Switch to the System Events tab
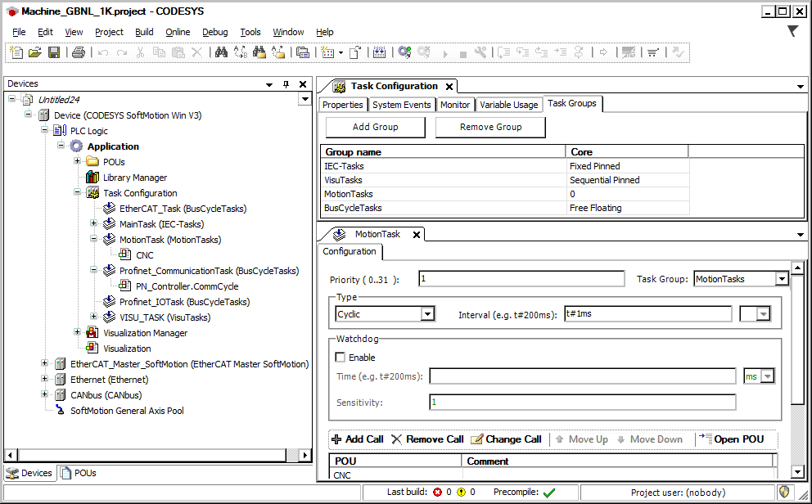This screenshot has width=812, height=504. click(x=401, y=105)
